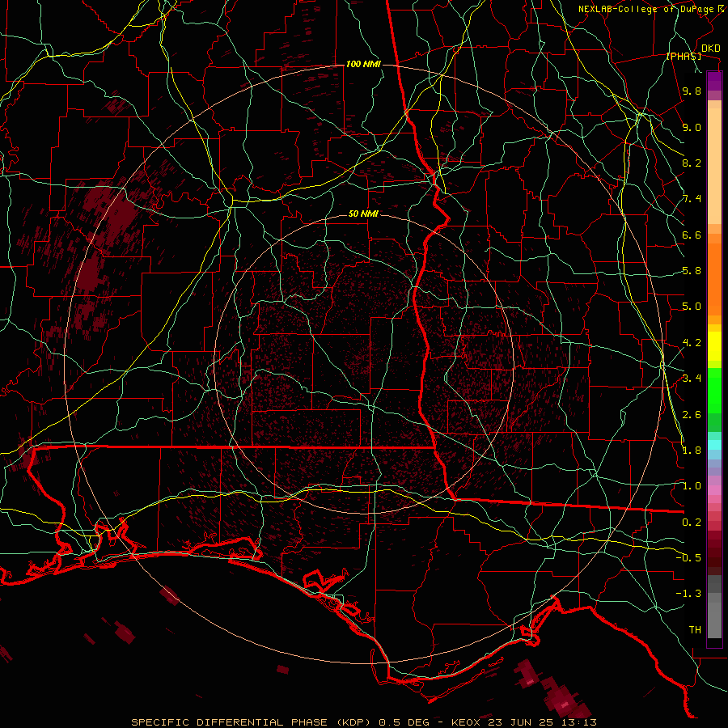The width and height of the screenshot is (728, 728).
Task: Pick the bright green segment of the color bar
Action: [714, 391]
